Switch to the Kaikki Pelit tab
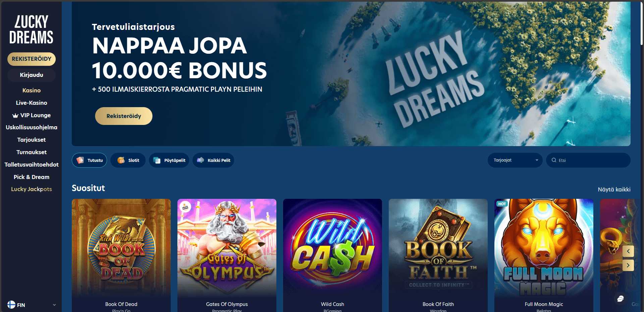644x312 pixels. 213,160
